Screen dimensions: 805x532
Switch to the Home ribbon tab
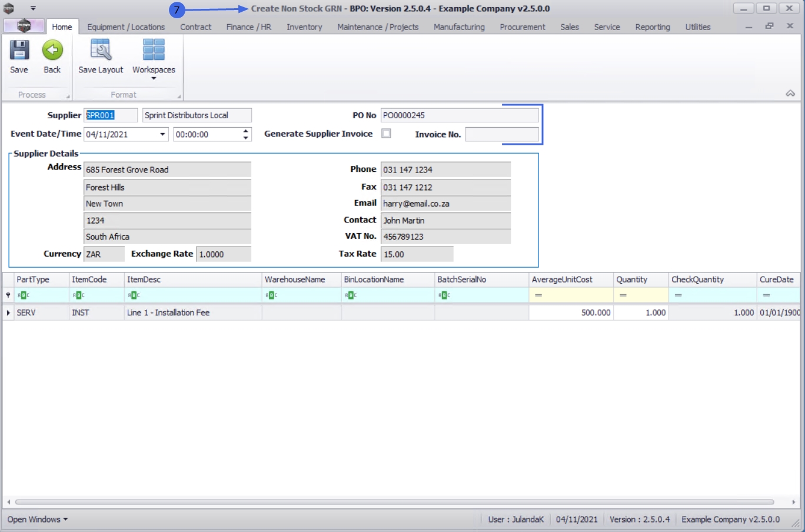(x=62, y=26)
